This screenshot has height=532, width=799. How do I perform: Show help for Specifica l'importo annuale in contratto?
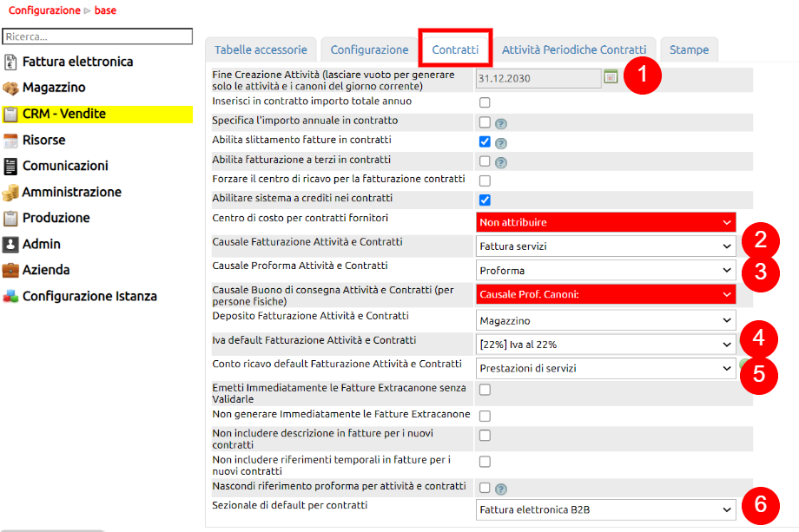tap(501, 124)
